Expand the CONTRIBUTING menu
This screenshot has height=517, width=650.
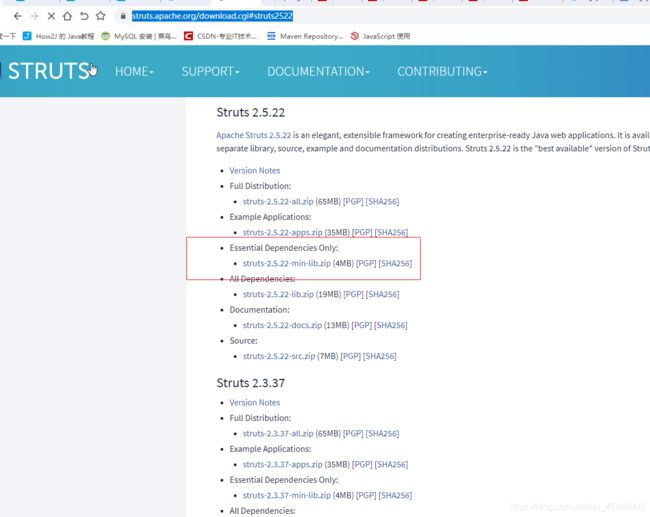pos(442,71)
